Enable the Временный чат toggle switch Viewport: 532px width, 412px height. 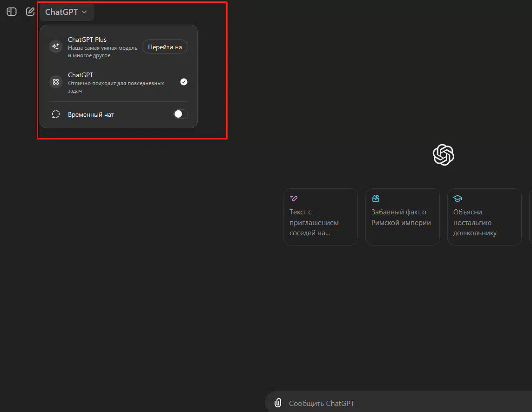(x=181, y=114)
